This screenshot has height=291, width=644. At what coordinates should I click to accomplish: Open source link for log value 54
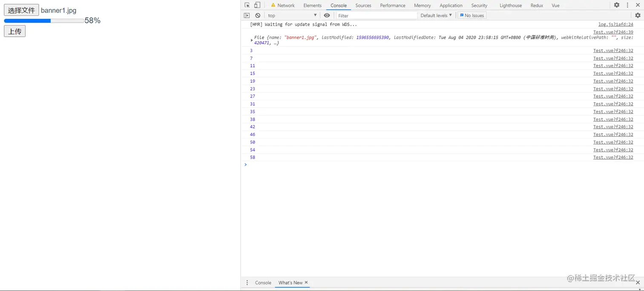(613, 150)
